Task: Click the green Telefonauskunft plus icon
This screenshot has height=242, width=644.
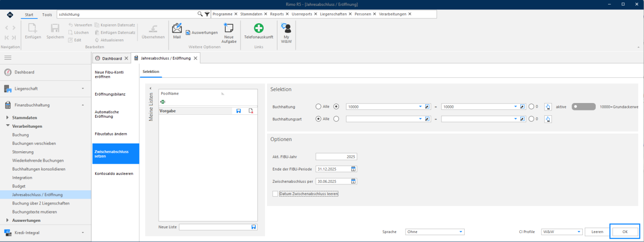Action: 259,28
